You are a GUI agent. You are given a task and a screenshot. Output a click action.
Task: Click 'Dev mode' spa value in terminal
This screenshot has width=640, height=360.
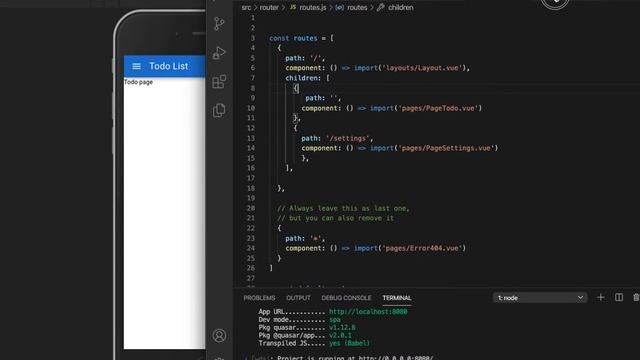(335, 320)
